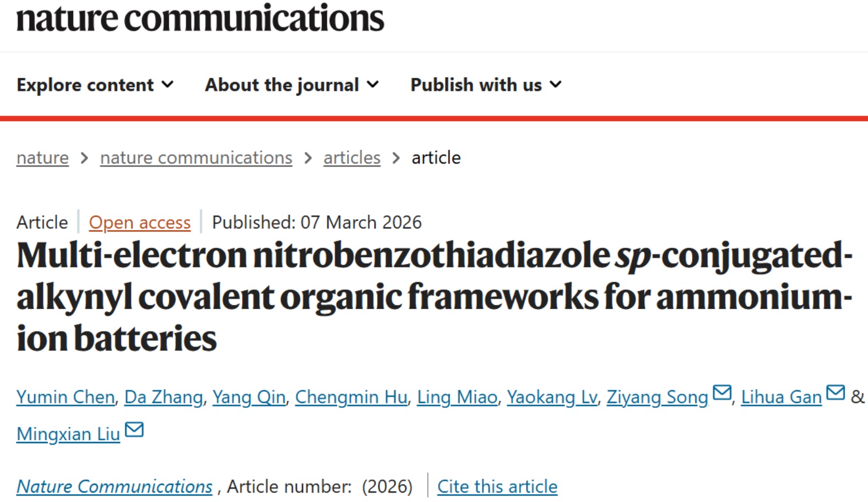Viewport: 868px width, 502px height.
Task: Click Lihua Gan's email envelope icon
Action: pos(835,393)
